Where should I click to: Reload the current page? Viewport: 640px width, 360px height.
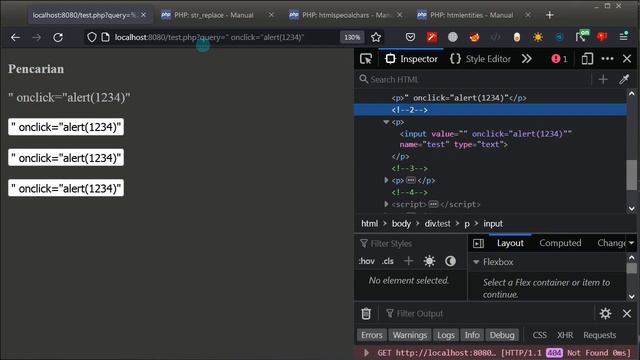(x=58, y=38)
